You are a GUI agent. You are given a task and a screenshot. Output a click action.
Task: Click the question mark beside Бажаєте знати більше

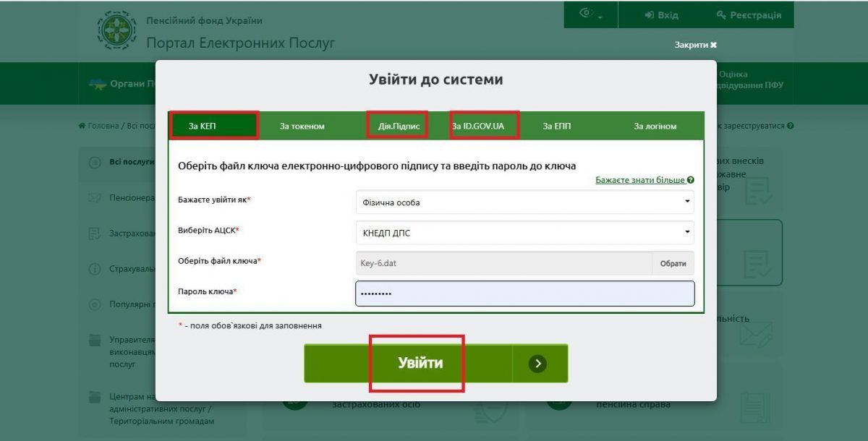coord(692,179)
